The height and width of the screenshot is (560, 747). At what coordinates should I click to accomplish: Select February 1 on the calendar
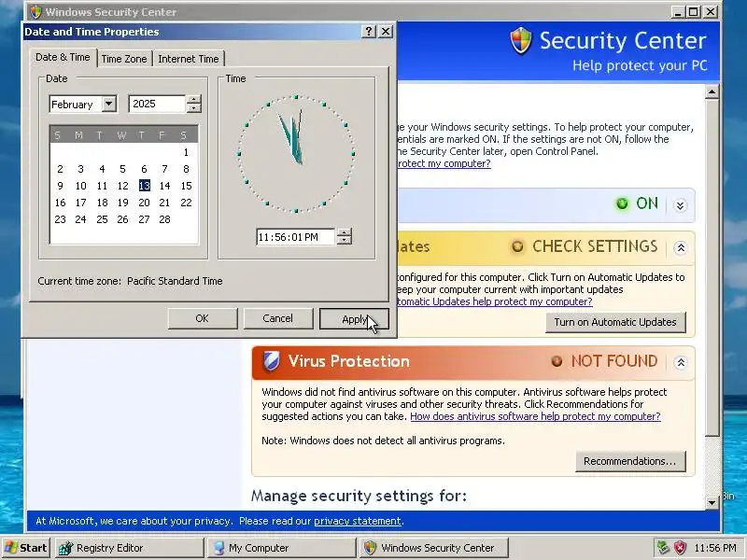coord(186,152)
